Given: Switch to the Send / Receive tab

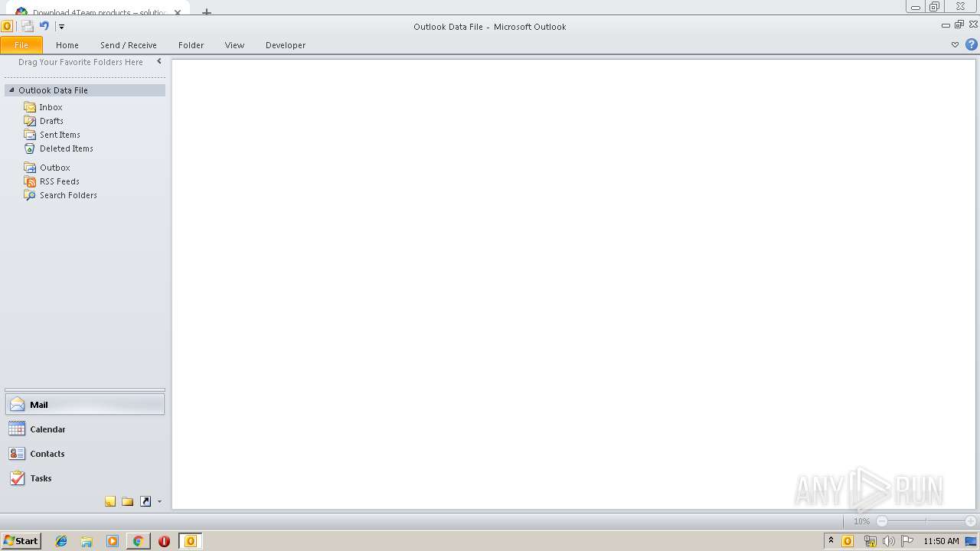Looking at the screenshot, I should pyautogui.click(x=129, y=45).
